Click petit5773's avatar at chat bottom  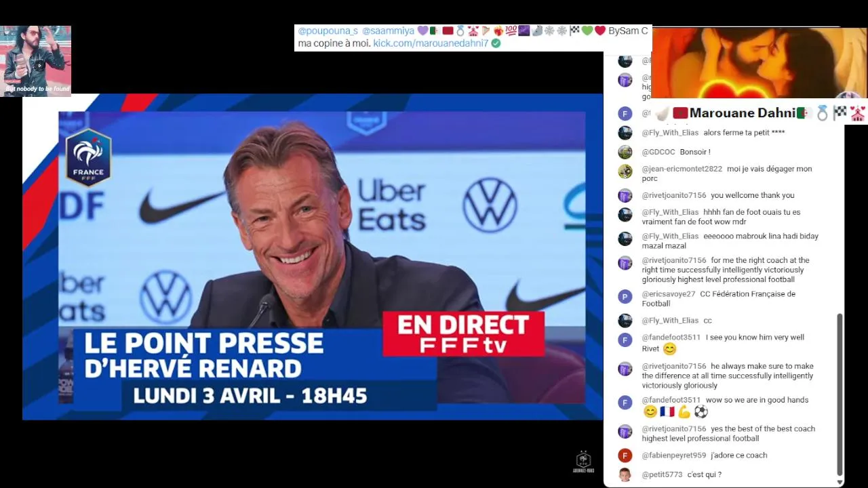[625, 474]
